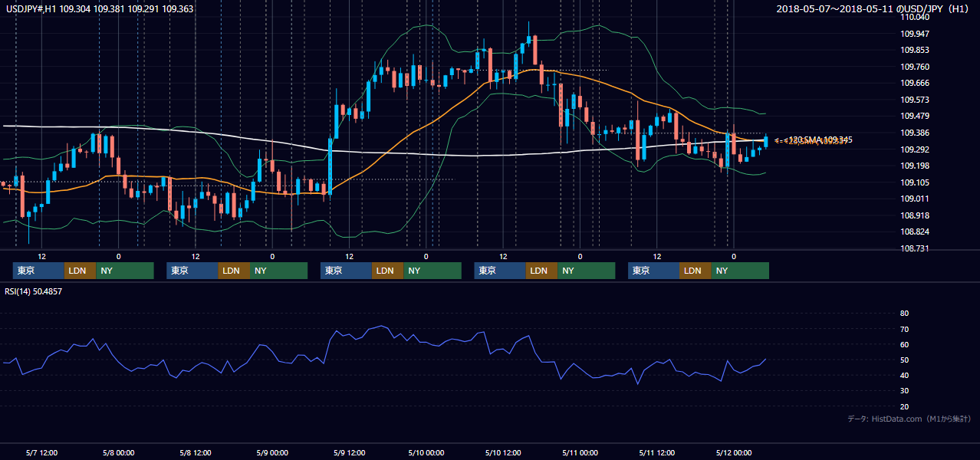
Task: Click the 5/8 00:00 time axis label
Action: (118, 452)
